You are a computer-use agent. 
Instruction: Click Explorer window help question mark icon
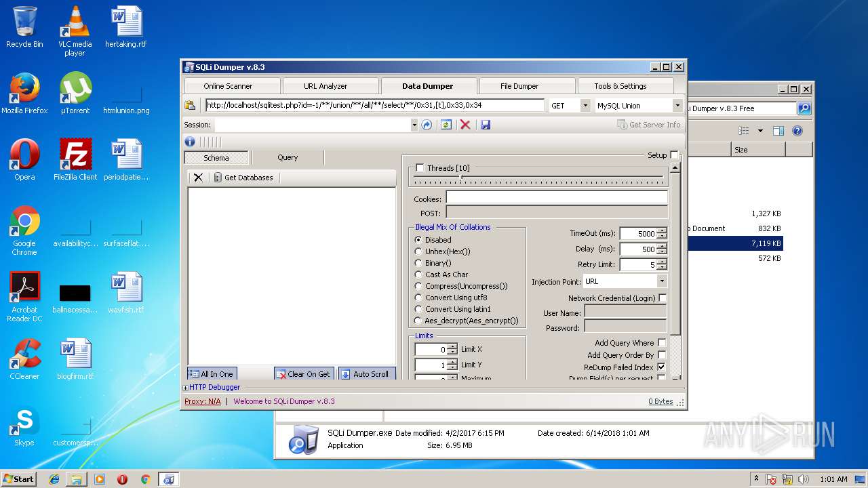(x=797, y=131)
